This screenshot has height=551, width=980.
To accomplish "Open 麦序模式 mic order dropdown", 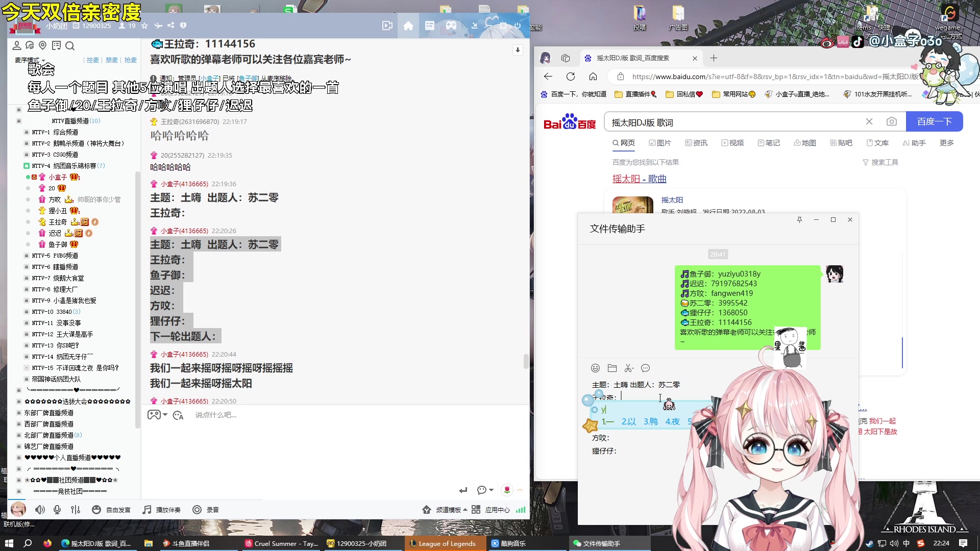I will (30, 60).
